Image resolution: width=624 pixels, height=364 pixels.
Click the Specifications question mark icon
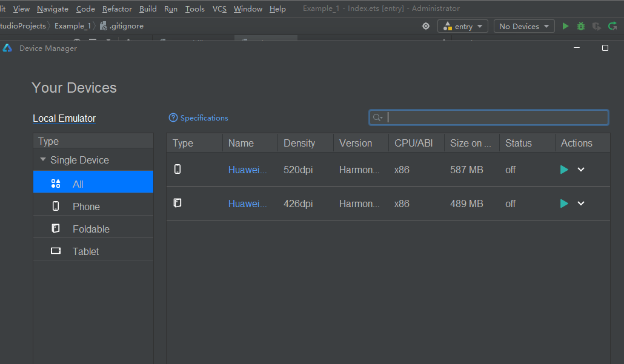(x=173, y=117)
